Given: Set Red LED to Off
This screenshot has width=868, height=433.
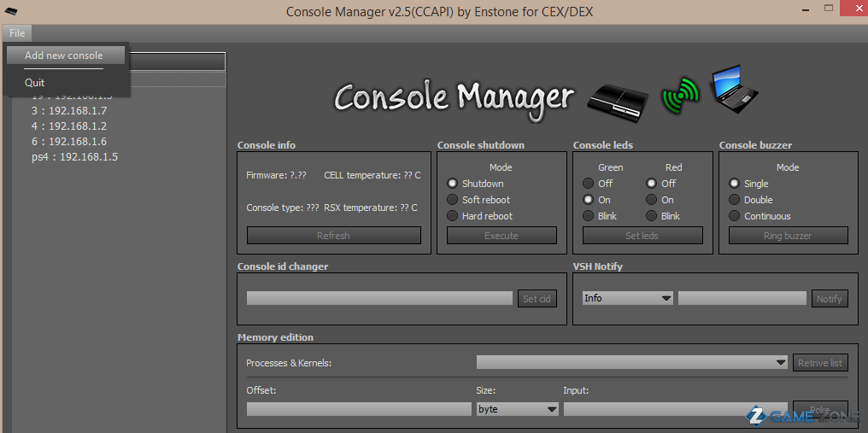Looking at the screenshot, I should pos(652,184).
